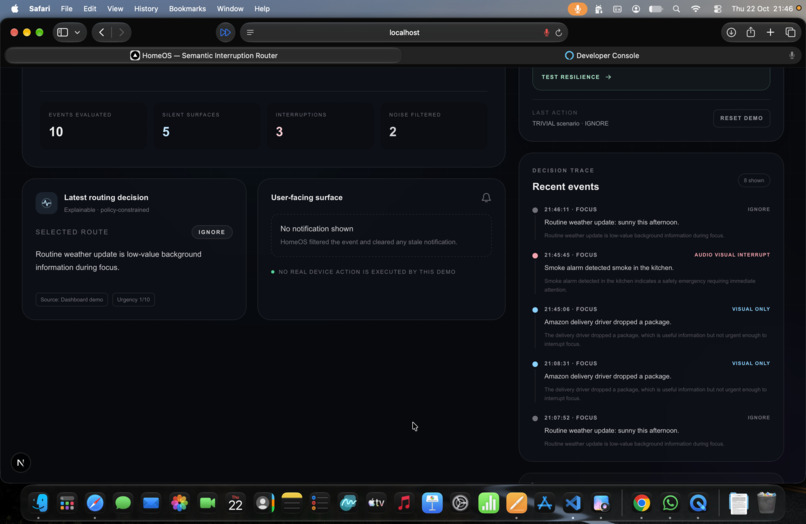Open the Safari menu in the menu bar

click(x=40, y=9)
